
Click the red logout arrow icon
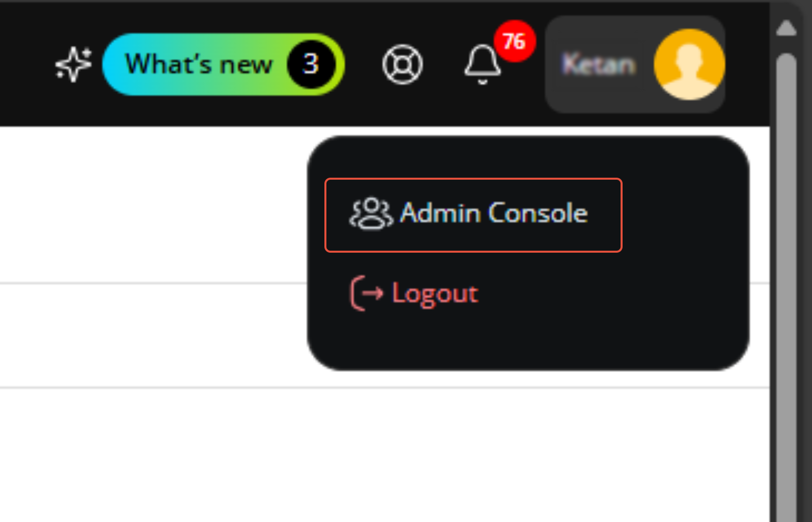click(366, 293)
